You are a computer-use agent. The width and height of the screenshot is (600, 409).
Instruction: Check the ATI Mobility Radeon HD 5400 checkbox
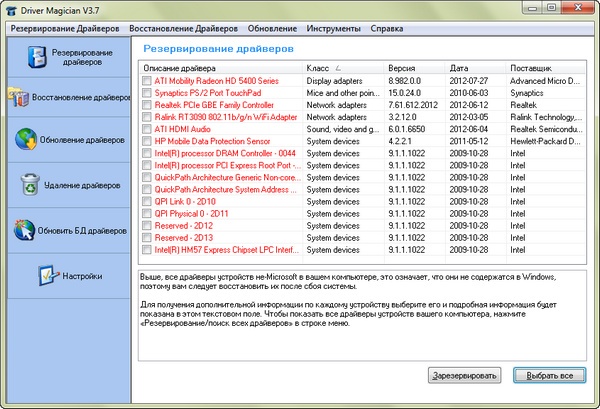coord(147,80)
